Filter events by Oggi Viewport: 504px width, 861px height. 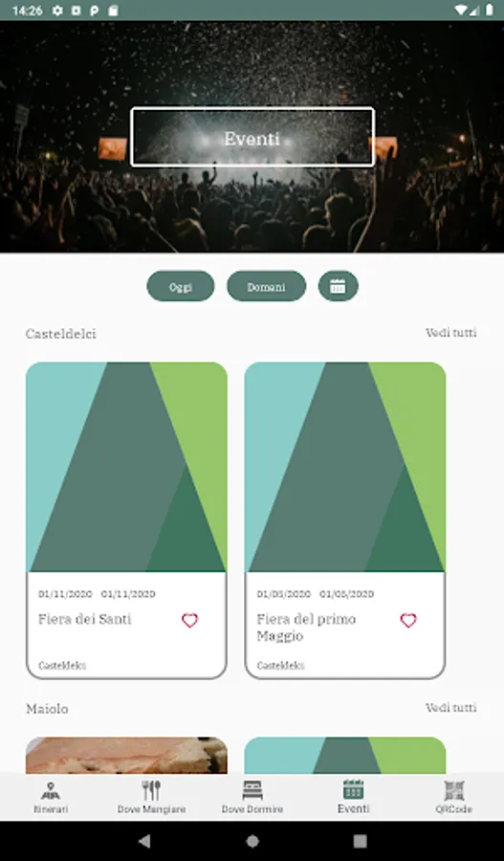point(181,286)
